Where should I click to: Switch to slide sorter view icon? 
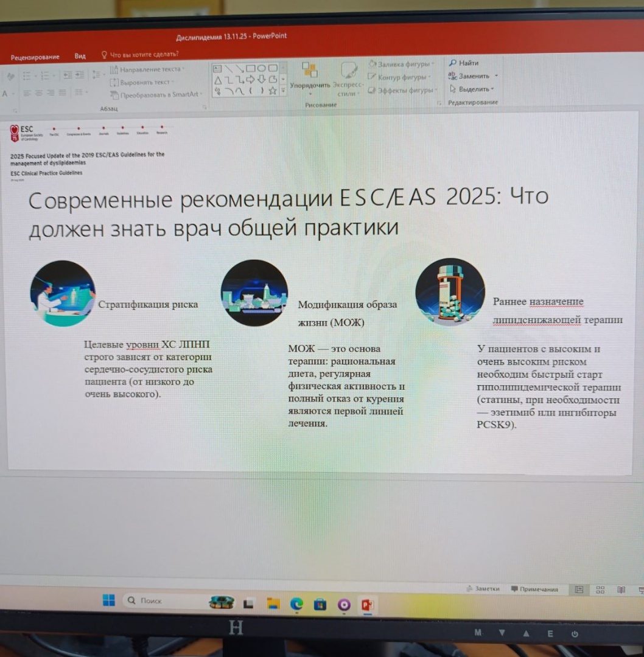click(x=600, y=589)
